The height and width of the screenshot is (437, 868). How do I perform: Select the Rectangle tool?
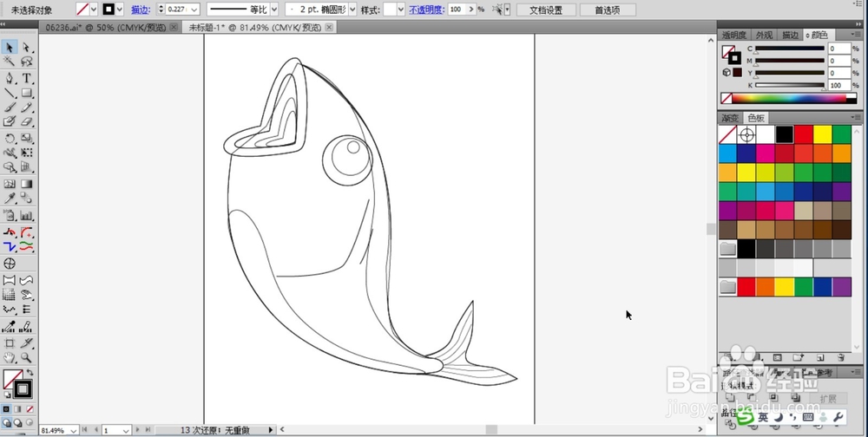pyautogui.click(x=26, y=93)
